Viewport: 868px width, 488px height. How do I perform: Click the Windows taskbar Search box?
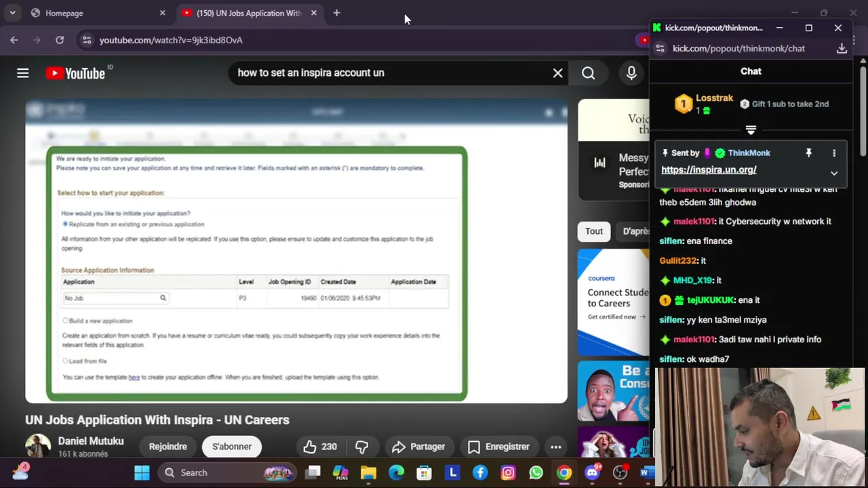click(x=227, y=472)
